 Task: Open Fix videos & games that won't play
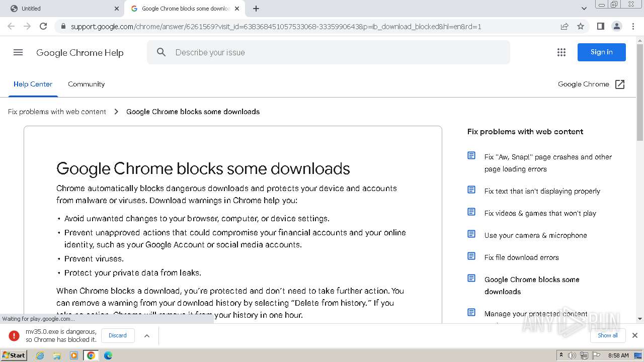click(540, 213)
